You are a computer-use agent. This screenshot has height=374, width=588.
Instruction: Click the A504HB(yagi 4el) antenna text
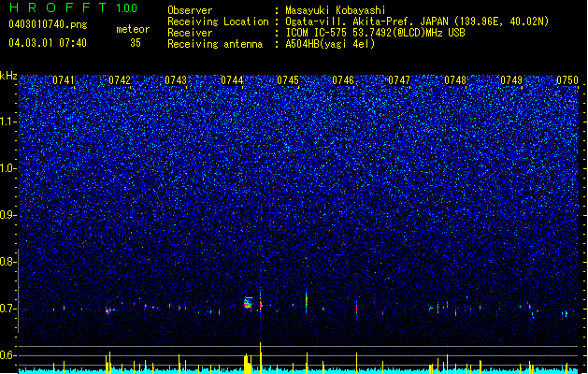330,44
